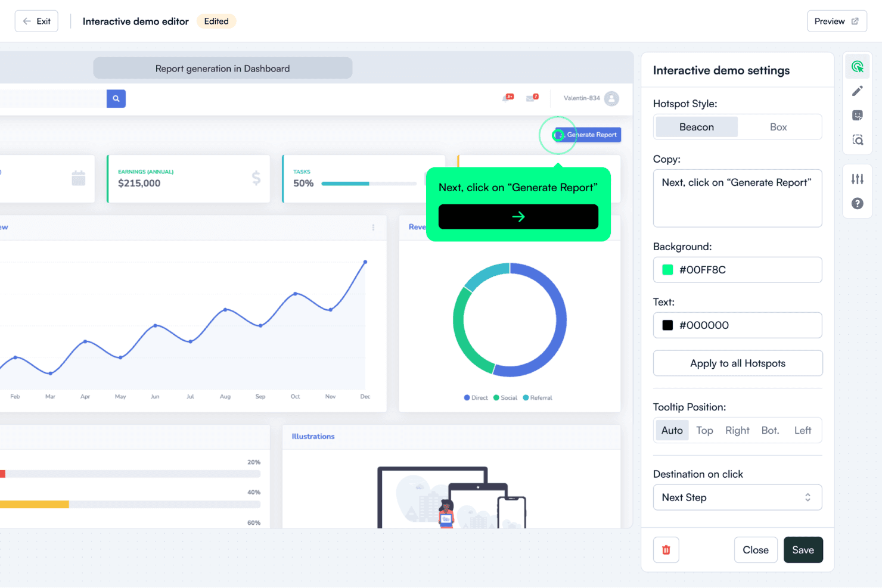Viewport: 882px width, 588px height.
Task: Open messages envelope icon in dashboard header
Action: click(532, 98)
